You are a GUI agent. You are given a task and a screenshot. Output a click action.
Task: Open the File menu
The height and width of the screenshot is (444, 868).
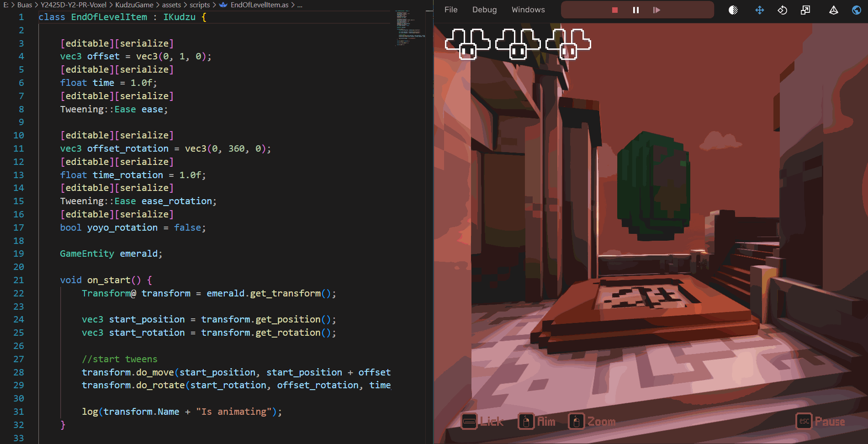pyautogui.click(x=450, y=10)
